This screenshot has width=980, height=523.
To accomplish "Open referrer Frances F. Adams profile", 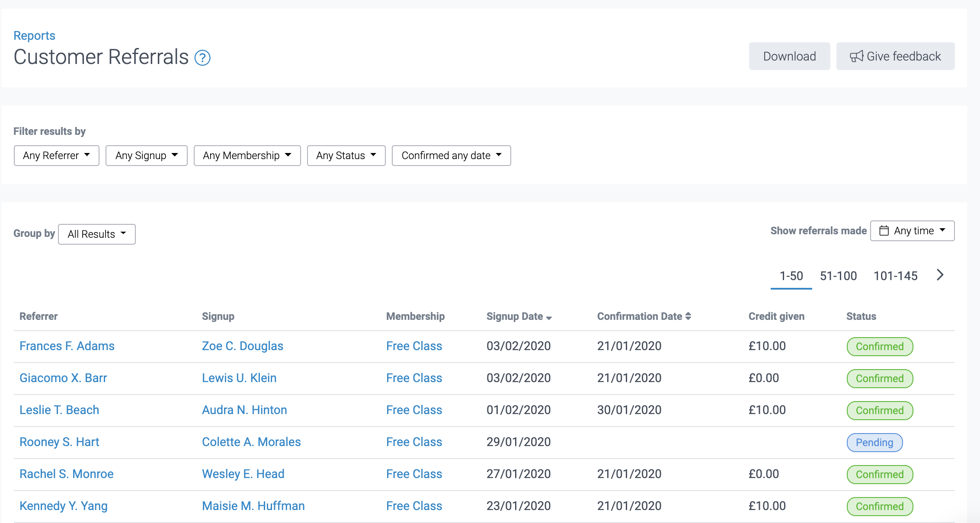I will (x=67, y=346).
